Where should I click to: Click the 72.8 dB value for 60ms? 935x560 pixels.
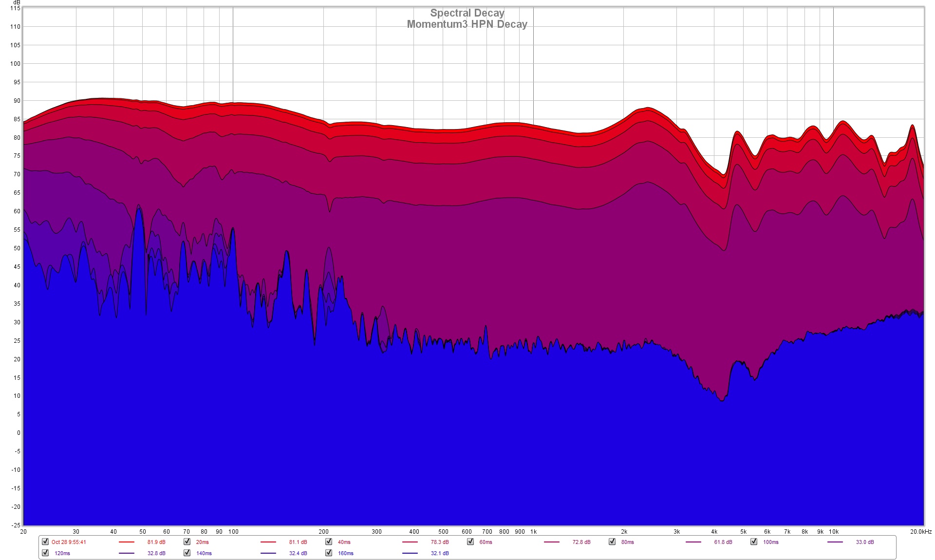tap(581, 542)
